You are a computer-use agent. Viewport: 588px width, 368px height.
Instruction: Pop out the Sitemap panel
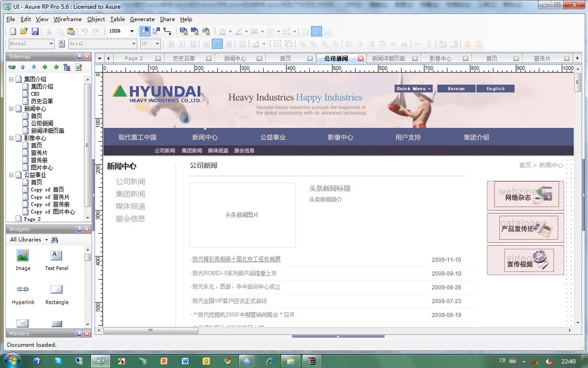pos(79,57)
